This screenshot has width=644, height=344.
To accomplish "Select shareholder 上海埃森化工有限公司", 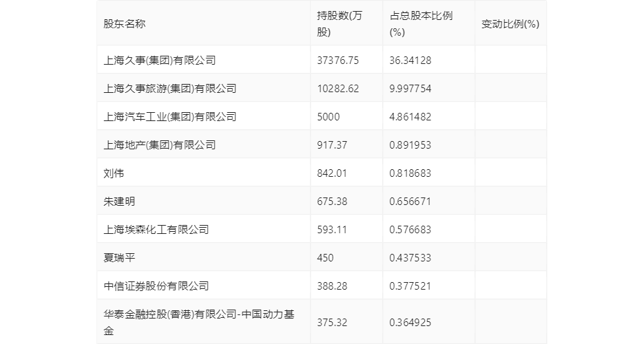I will pos(156,230).
